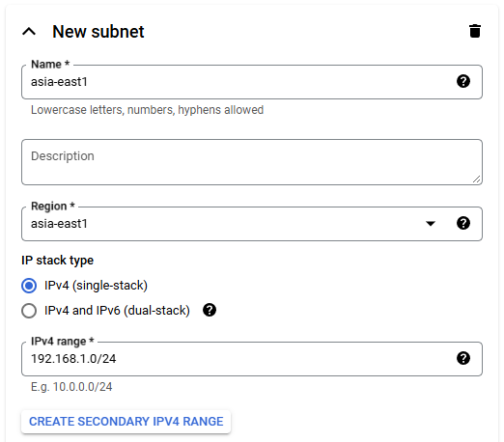Click into the Description text area
Viewport: 504px width, 442px height.
[x=252, y=162]
